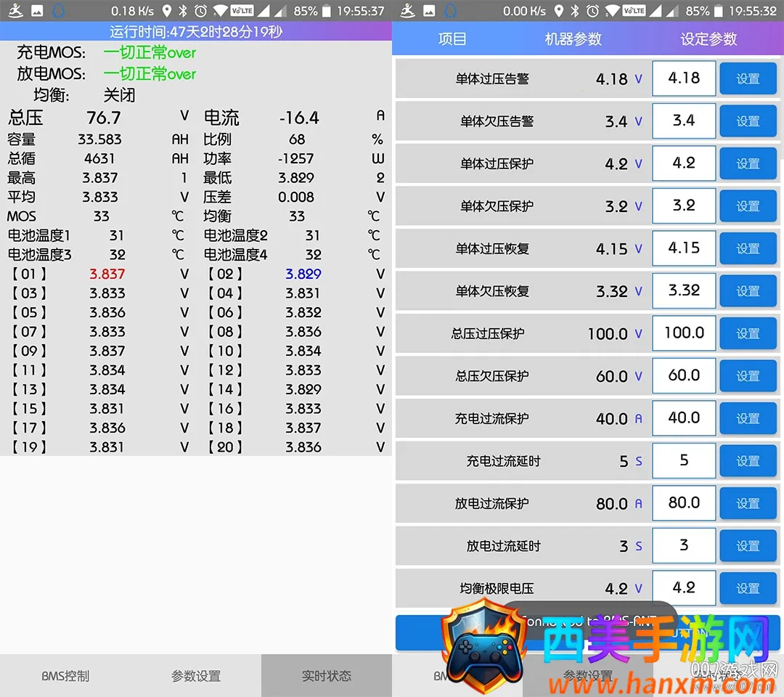Open the QQ penguin notification icon

coord(57,12)
